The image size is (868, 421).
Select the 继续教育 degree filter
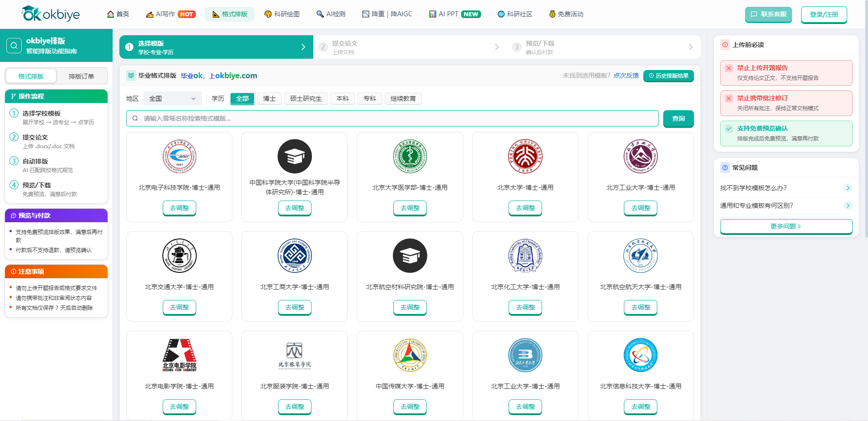pyautogui.click(x=403, y=98)
